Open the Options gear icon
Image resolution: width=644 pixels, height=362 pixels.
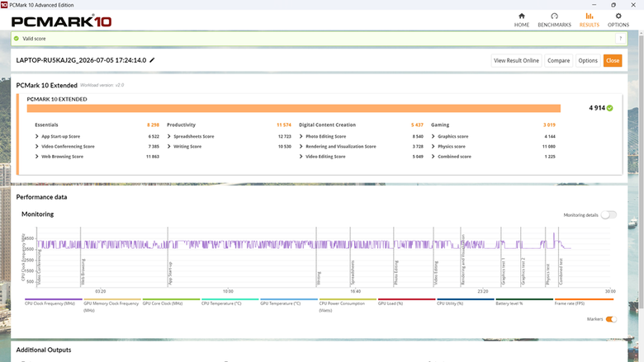tap(618, 16)
